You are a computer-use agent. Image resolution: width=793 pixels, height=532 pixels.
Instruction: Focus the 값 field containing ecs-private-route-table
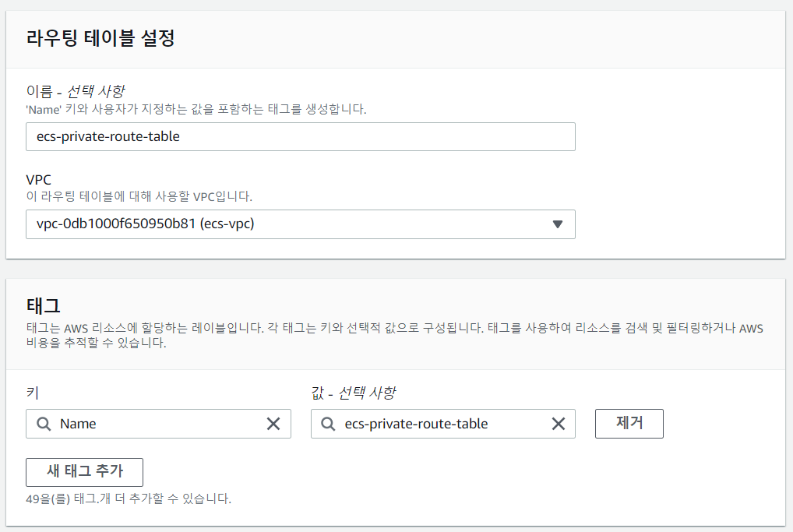coord(443,424)
